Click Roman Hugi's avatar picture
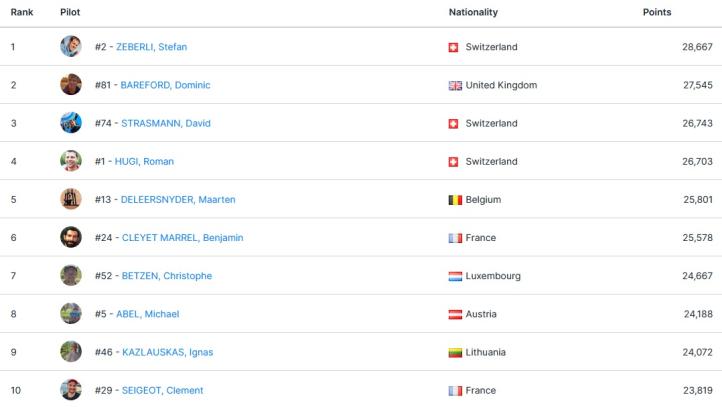Screen dimensions: 722x407 point(70,161)
